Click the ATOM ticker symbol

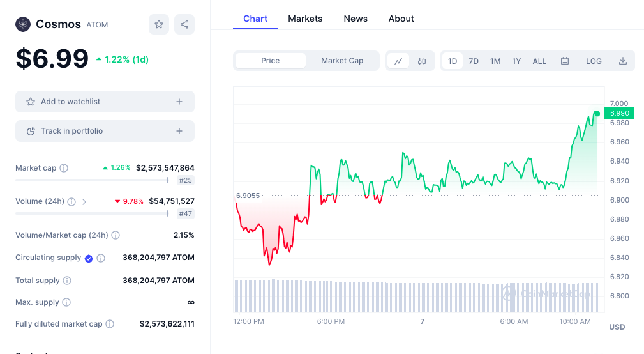(x=97, y=25)
